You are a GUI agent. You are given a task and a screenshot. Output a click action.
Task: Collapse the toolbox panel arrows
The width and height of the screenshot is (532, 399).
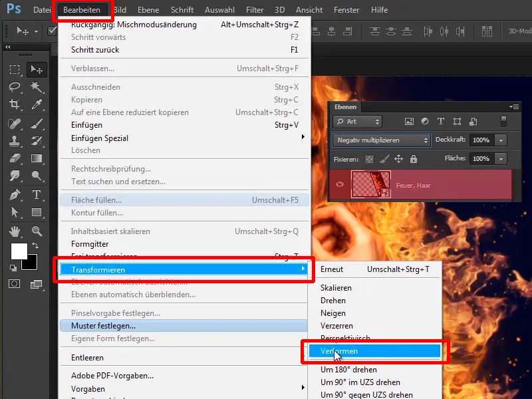(x=7, y=47)
